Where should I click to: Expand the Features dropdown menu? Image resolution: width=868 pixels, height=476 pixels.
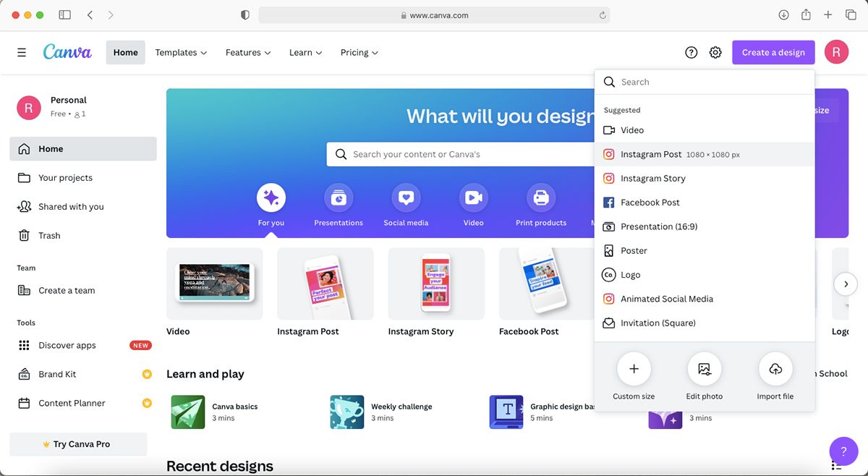click(248, 52)
